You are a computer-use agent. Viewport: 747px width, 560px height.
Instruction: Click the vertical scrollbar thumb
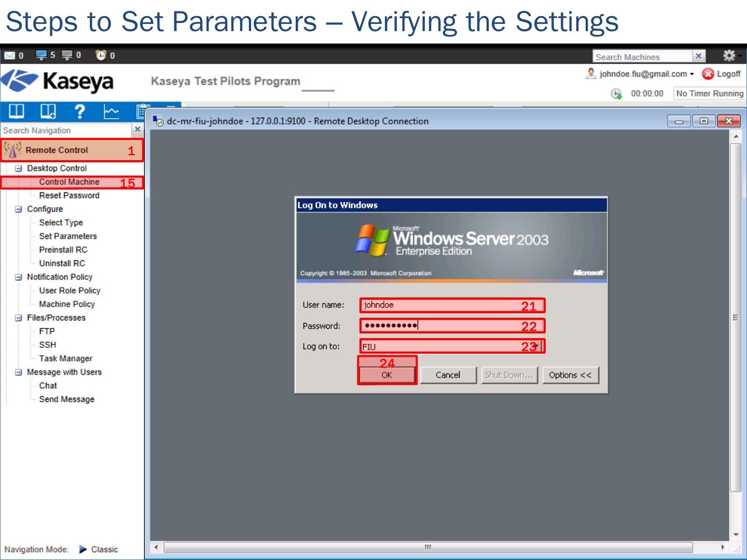[736, 317]
